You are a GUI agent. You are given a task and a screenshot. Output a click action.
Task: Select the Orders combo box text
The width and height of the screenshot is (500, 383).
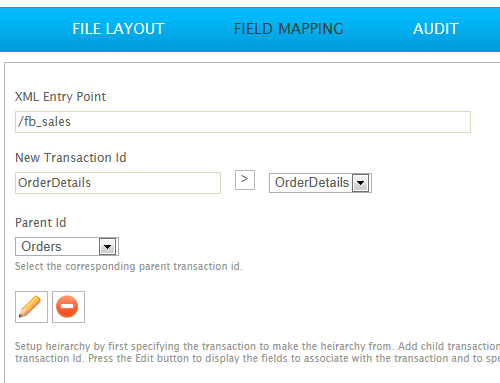pos(41,247)
